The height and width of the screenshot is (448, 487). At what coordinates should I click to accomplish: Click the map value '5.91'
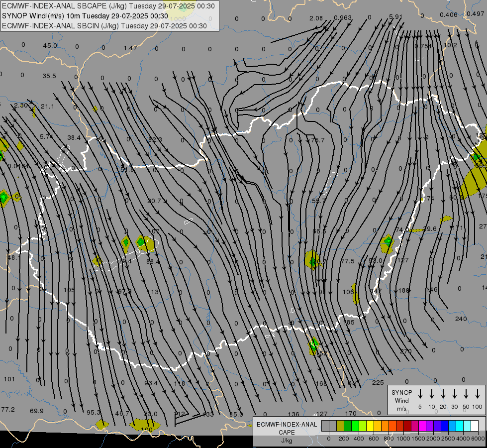pyautogui.click(x=395, y=16)
